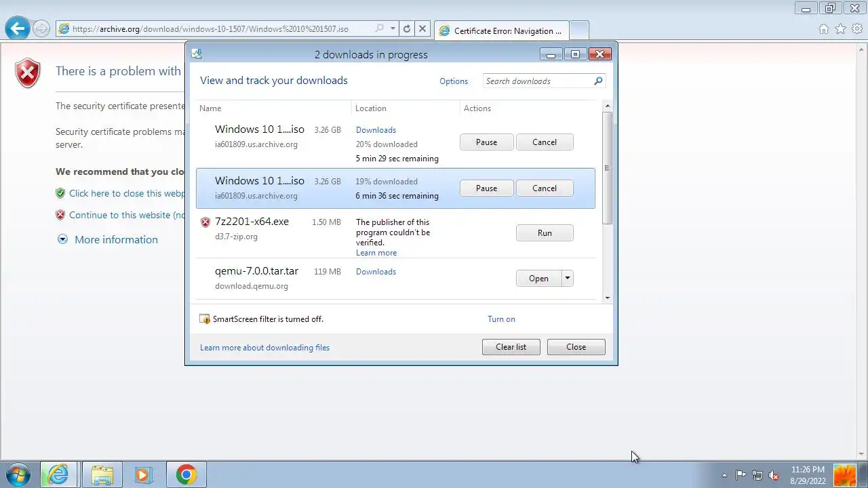Click the Home icon in browser toolbar

[x=823, y=28]
